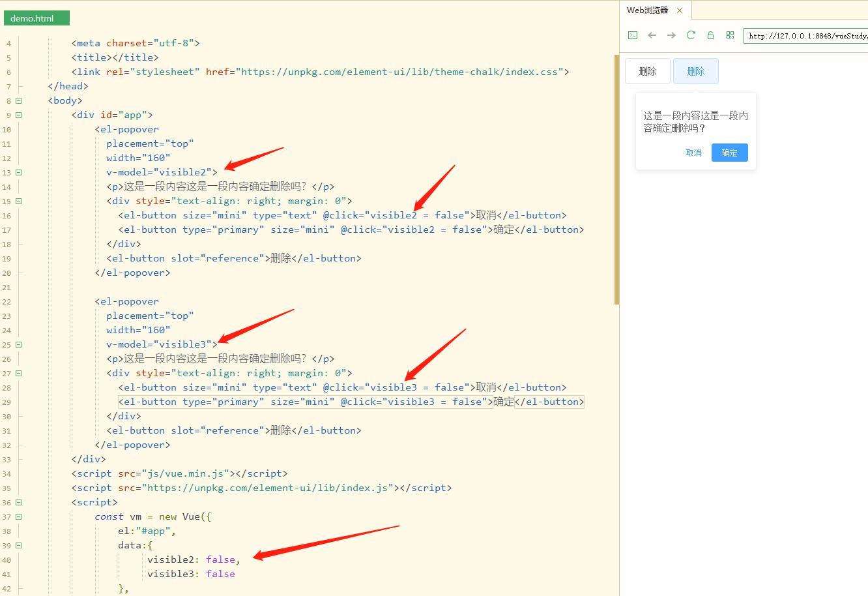Fold the div block at line 15
Image resolution: width=868 pixels, height=596 pixels.
[x=18, y=201]
